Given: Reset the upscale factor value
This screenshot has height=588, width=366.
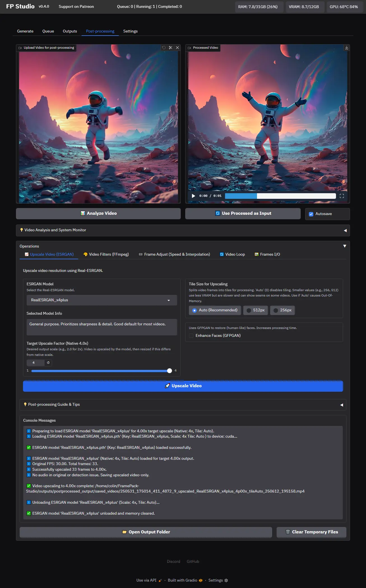Looking at the screenshot, I should 48,363.
